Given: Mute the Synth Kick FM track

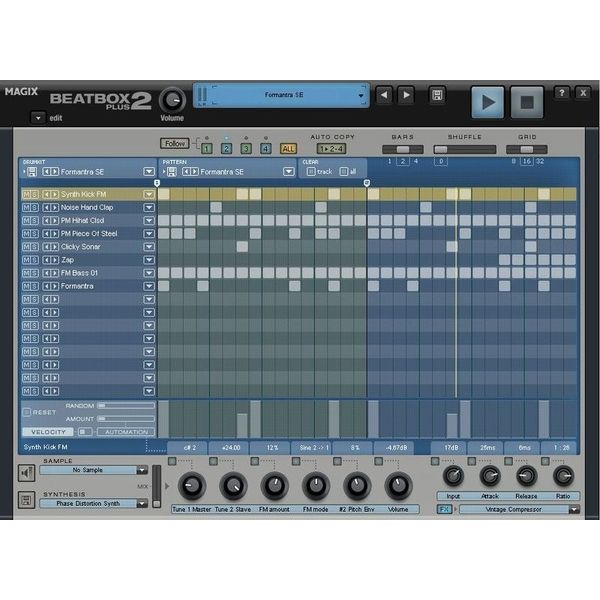Looking at the screenshot, I should click(x=26, y=194).
